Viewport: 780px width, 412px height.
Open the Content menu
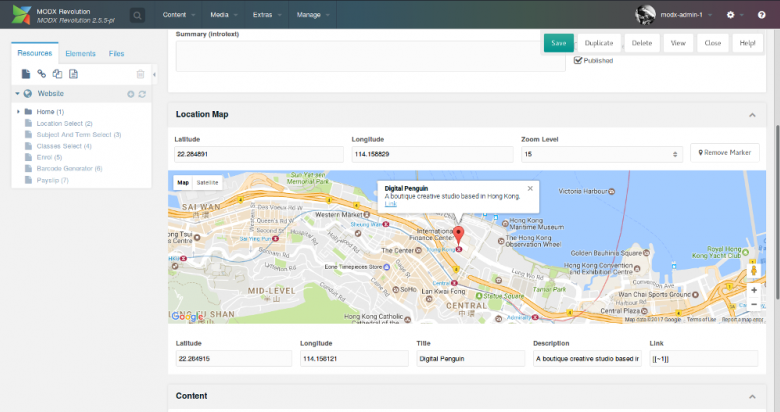pos(179,15)
